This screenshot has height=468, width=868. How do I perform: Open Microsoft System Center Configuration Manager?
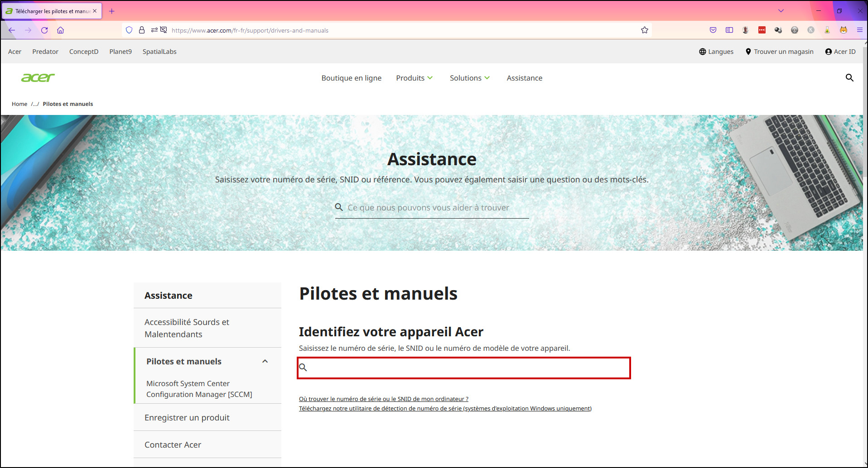click(199, 389)
